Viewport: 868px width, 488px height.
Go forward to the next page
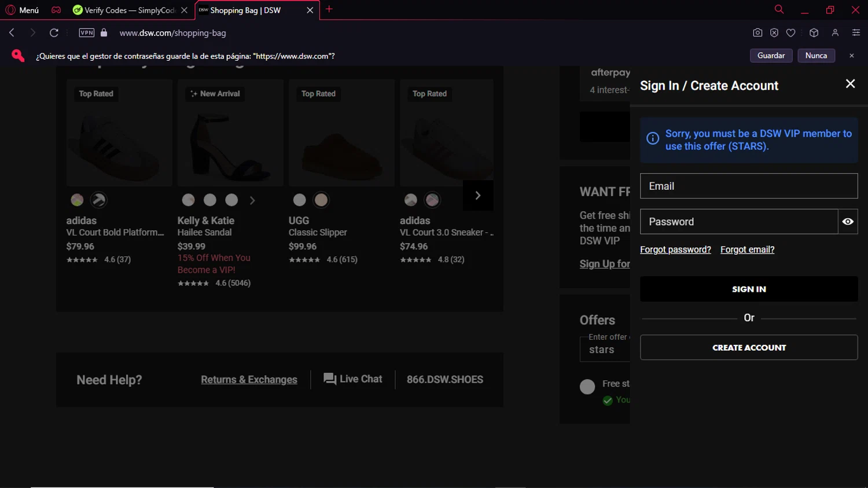coord(32,32)
